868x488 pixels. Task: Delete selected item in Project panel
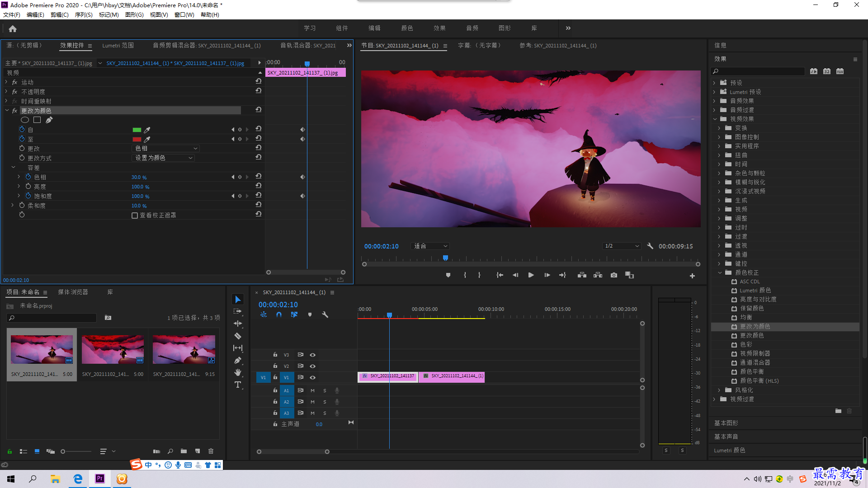[x=211, y=451]
